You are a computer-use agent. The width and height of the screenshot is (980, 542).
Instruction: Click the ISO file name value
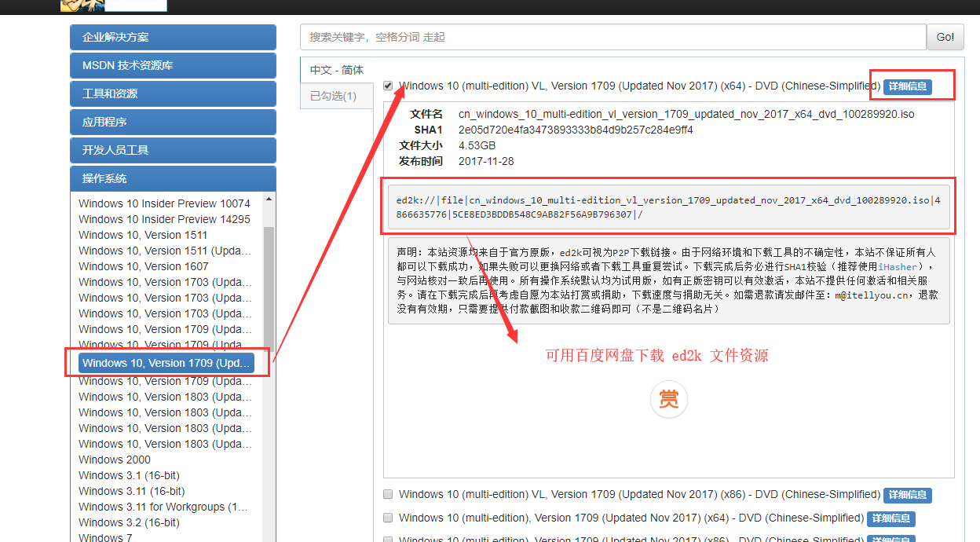pyautogui.click(x=686, y=114)
